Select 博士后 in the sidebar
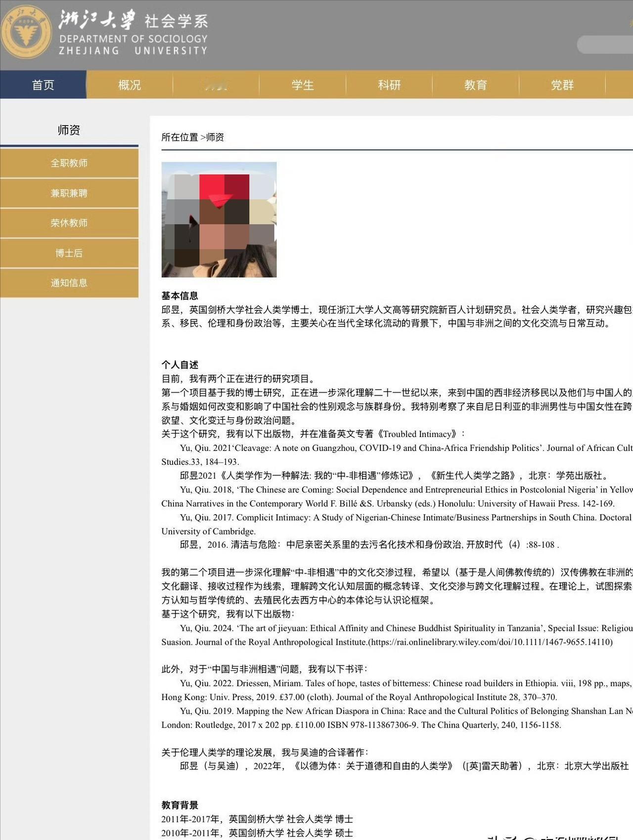The height and width of the screenshot is (840, 633). tap(69, 253)
